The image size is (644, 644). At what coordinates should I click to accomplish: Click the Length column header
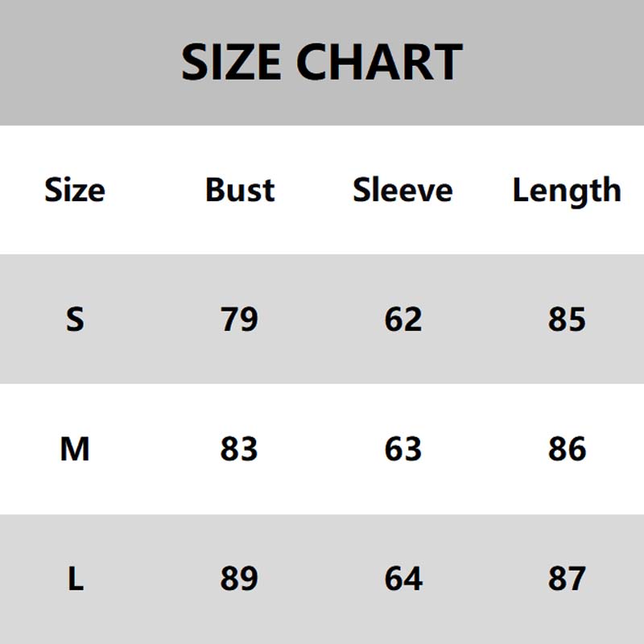coord(567,192)
